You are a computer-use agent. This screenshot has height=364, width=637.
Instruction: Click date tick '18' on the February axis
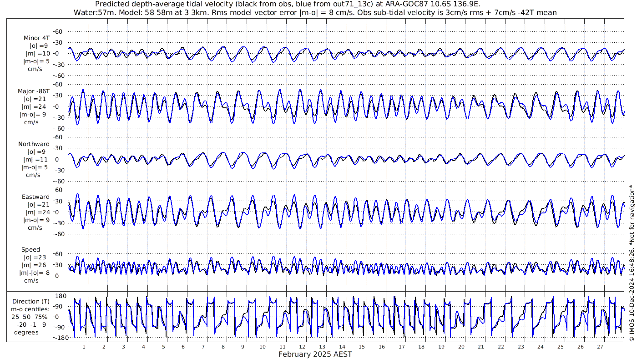(x=421, y=346)
